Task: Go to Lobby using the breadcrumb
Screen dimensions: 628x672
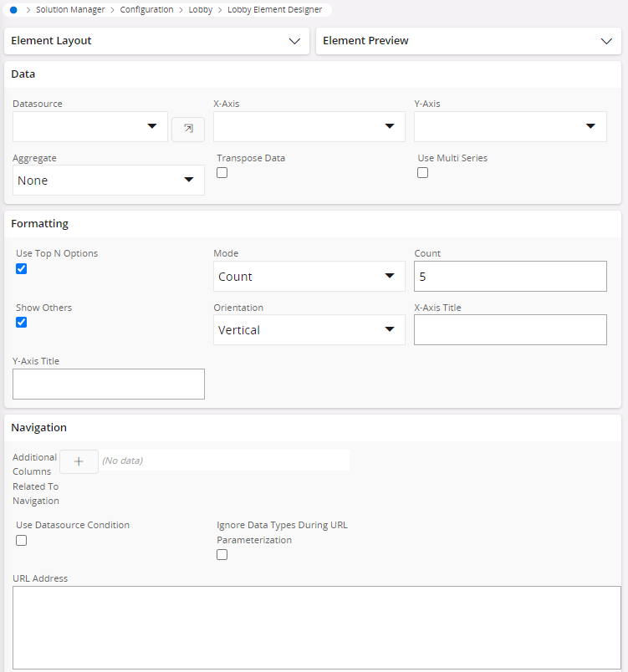Action: 201,9
